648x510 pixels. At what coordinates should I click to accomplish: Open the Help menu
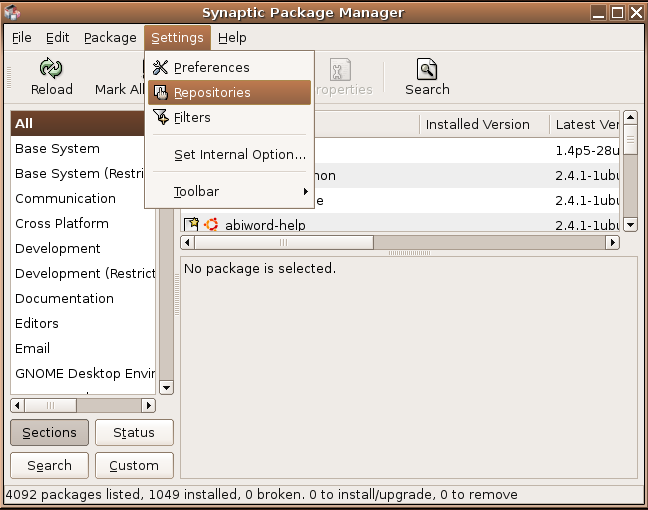click(x=232, y=38)
